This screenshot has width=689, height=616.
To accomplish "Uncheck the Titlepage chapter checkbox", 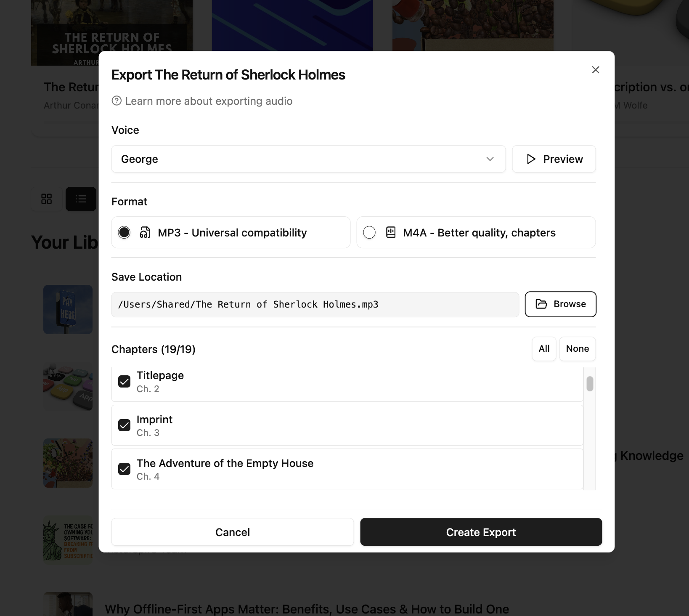I will 125,382.
